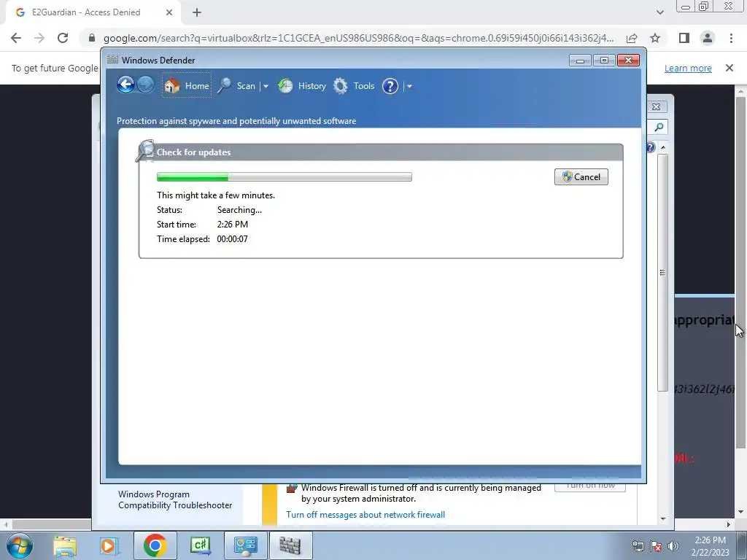
Task: Close the E2Guardian tab
Action: 169,12
